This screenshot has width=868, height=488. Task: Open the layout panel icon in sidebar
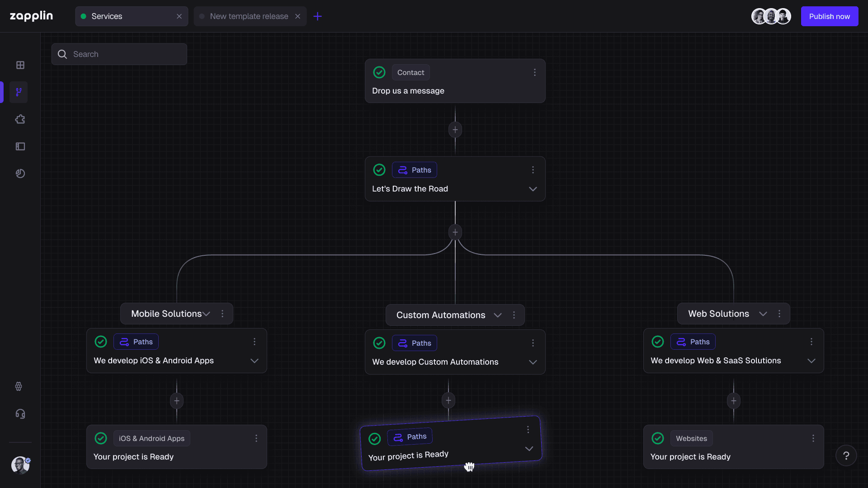point(20,146)
